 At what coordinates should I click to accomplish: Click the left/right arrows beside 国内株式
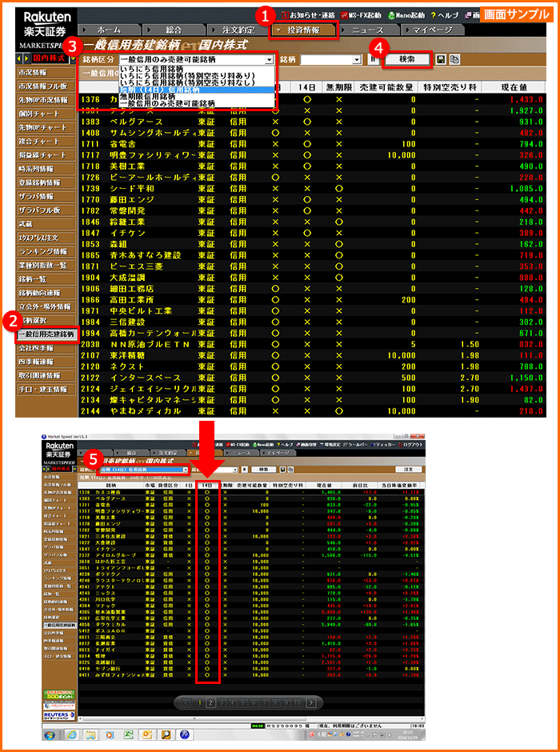coord(23,58)
